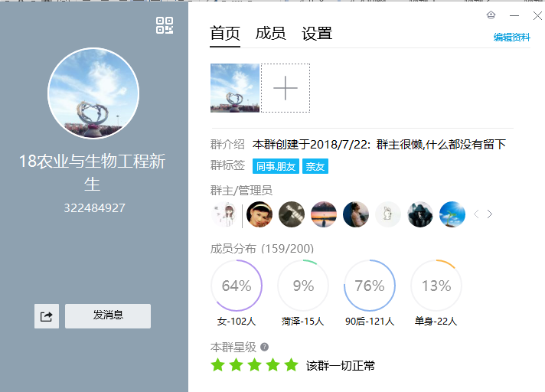Viewport: 545px width, 392px height.
Task: Show next admins with right chevron
Action: pyautogui.click(x=490, y=214)
